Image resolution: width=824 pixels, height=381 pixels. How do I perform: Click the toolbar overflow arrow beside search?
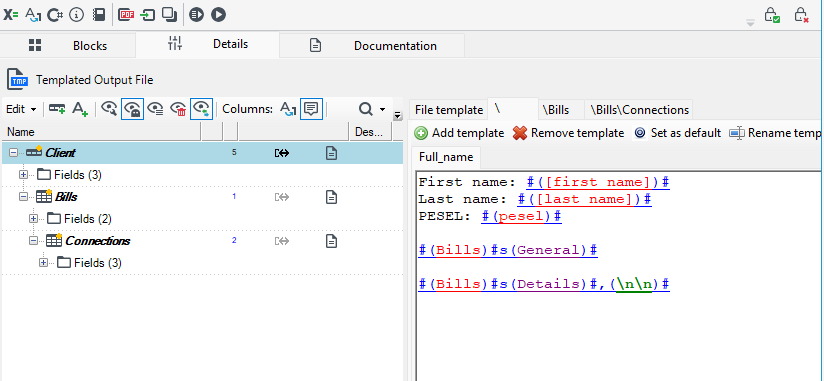click(398, 115)
